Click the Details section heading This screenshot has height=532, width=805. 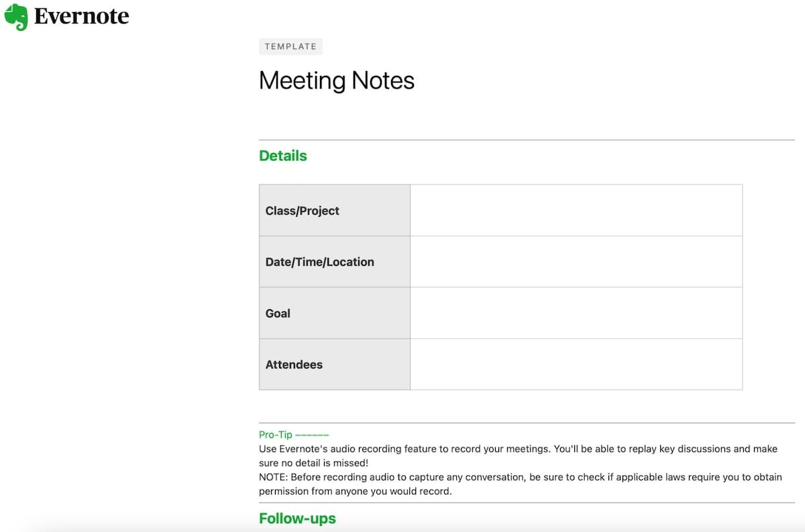point(282,156)
